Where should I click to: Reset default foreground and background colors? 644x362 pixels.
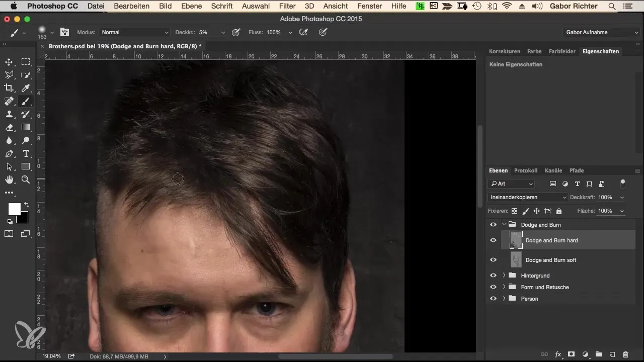point(9,221)
